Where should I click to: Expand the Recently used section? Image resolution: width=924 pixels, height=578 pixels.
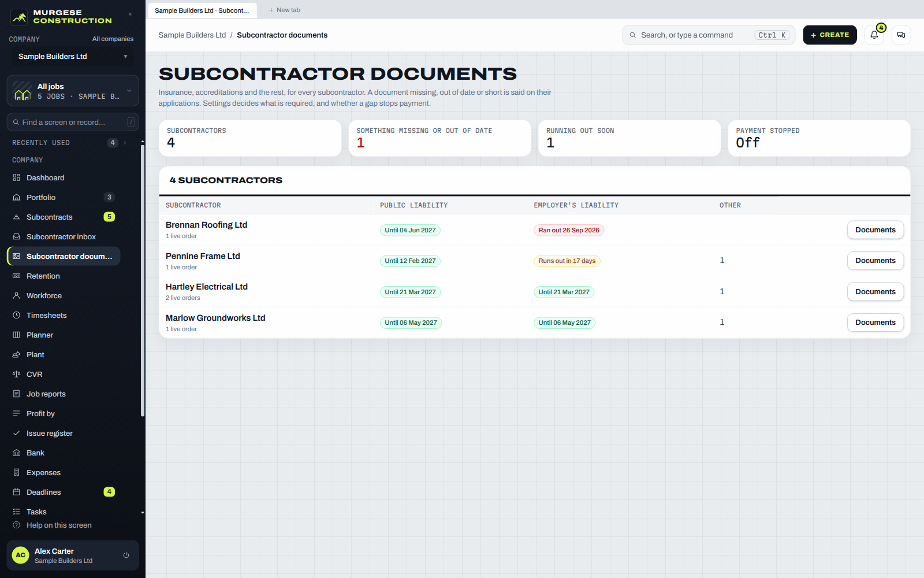[69, 142]
